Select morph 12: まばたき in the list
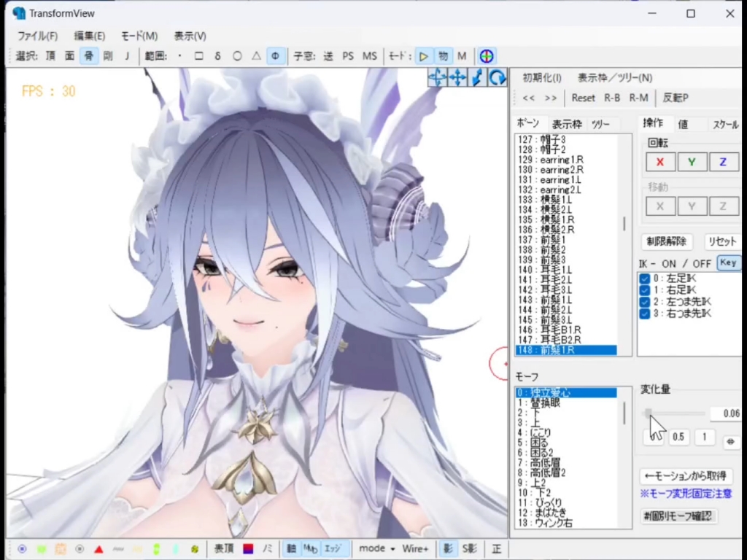Image resolution: width=747 pixels, height=560 pixels. (566, 513)
